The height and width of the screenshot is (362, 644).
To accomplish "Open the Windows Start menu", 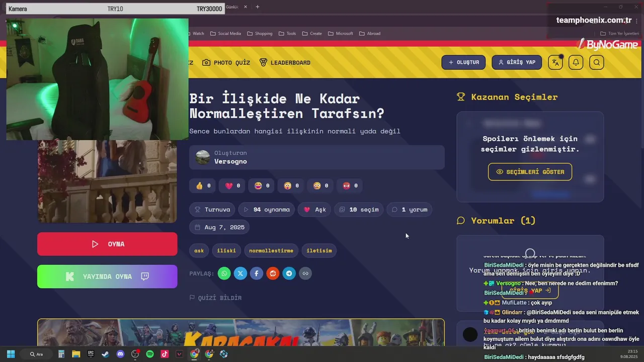I will pos(11,354).
